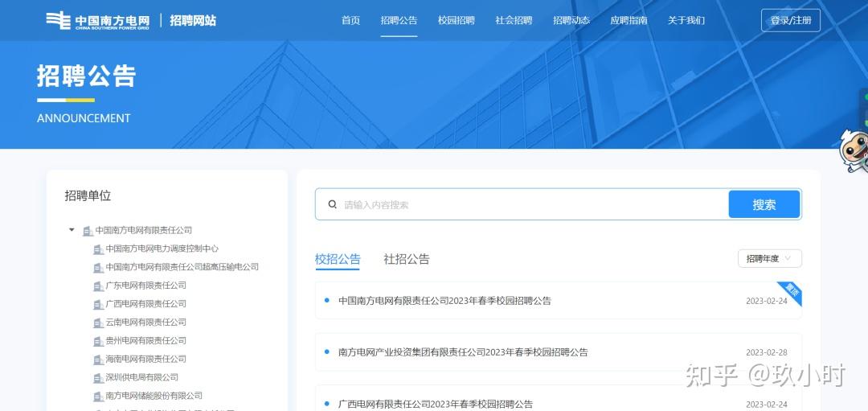868x411 pixels.
Task: Open the mascot assistant robot icon
Action: [x=853, y=150]
